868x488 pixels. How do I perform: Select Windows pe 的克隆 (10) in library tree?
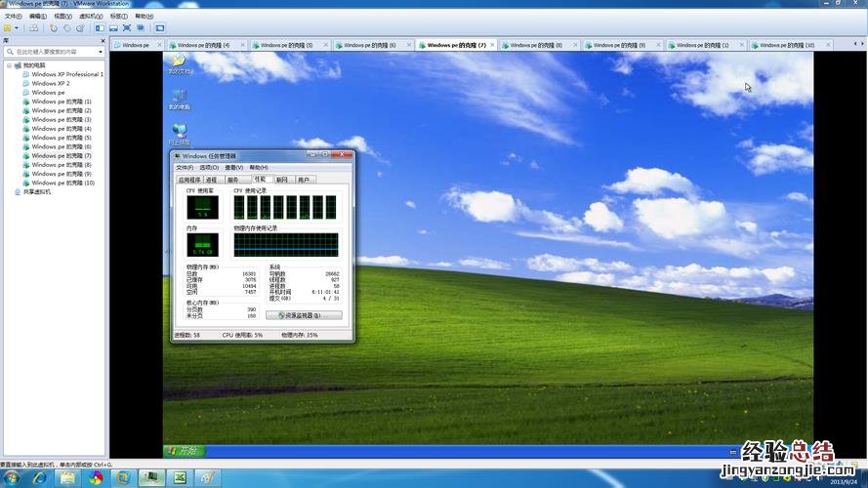click(x=62, y=183)
